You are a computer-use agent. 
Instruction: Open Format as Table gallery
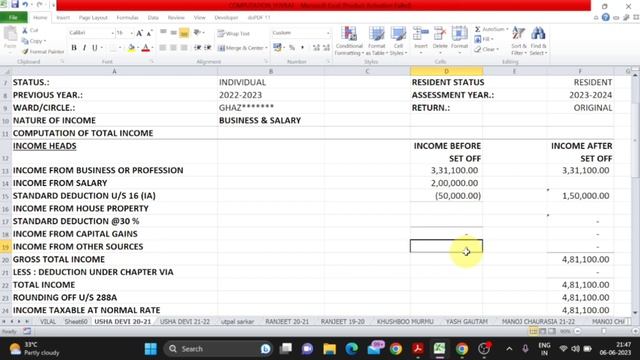376,40
